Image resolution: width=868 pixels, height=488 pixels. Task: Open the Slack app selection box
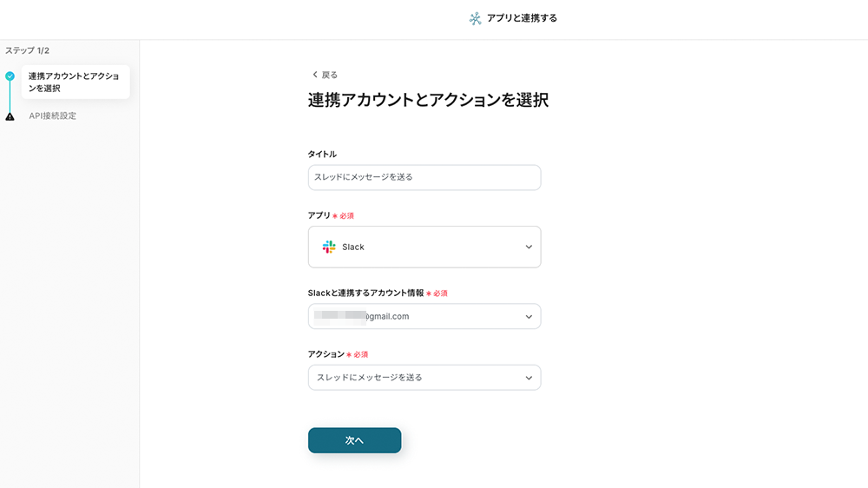(424, 247)
